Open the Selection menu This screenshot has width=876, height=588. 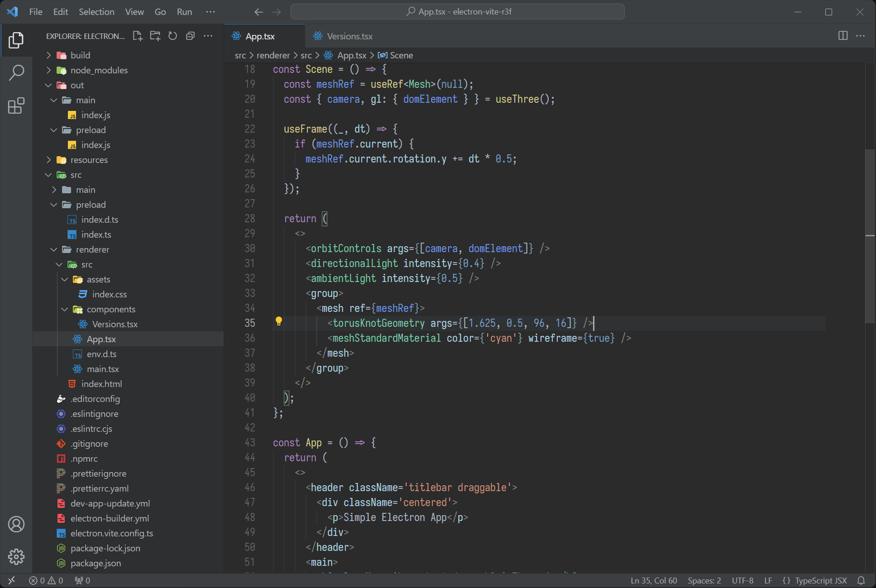[96, 12]
